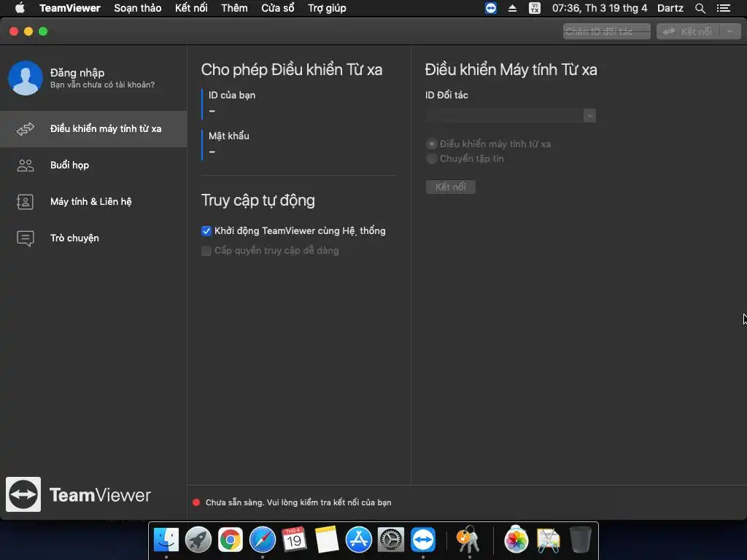Open the Kết nối menu in menu bar

[x=191, y=8]
